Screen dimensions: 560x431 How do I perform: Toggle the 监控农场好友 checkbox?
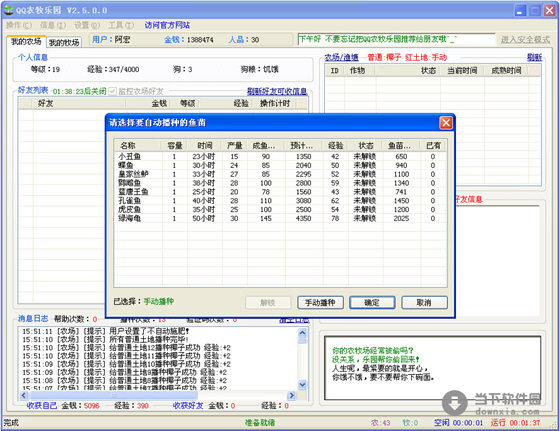(112, 91)
